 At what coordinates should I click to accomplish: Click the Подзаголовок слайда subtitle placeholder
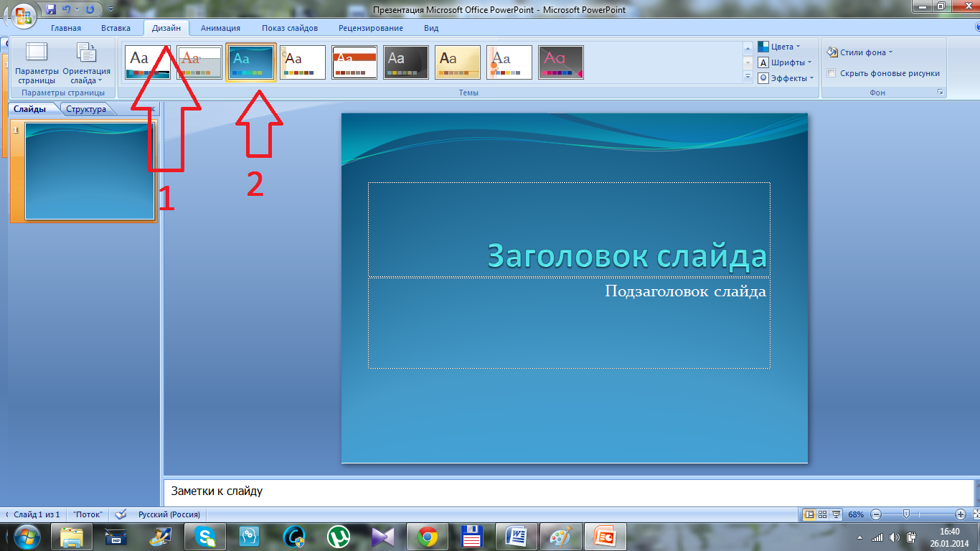pyautogui.click(x=569, y=323)
